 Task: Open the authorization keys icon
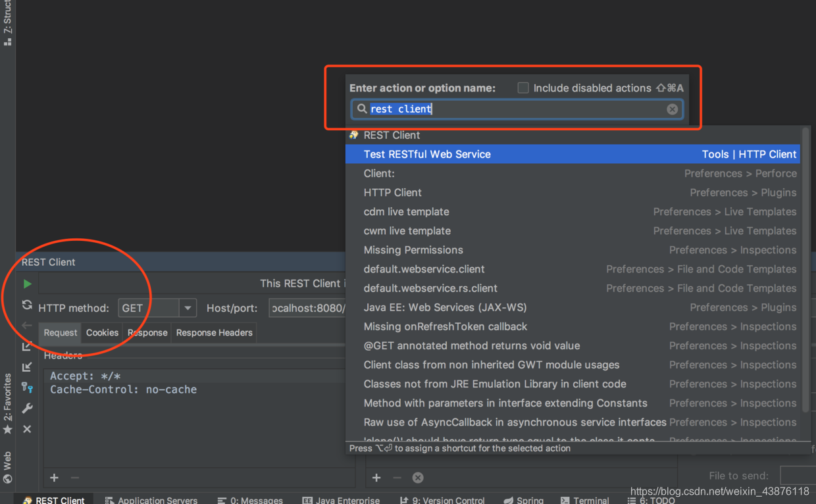point(27,388)
